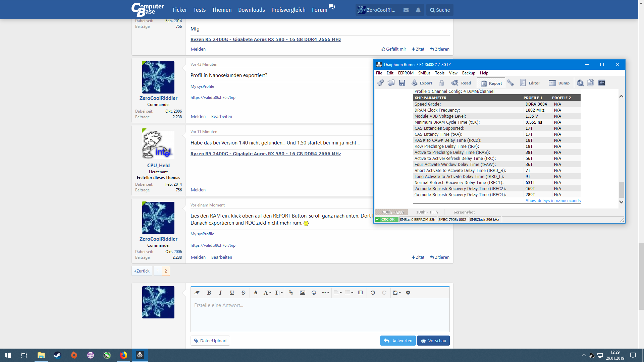Viewport: 644px width, 362px height.
Task: Expand the list style dropdown in the editor
Action: pyautogui.click(x=349, y=293)
